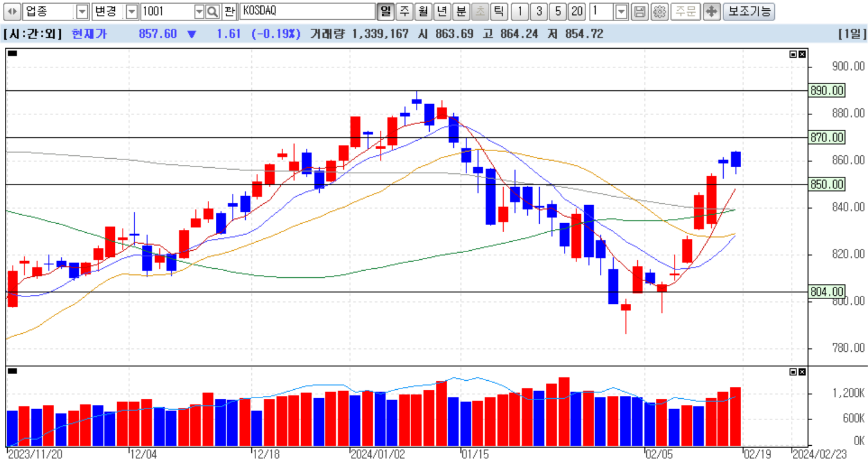Switch to minute 분 chart period
Viewport: 868px width, 462px height.
point(460,11)
